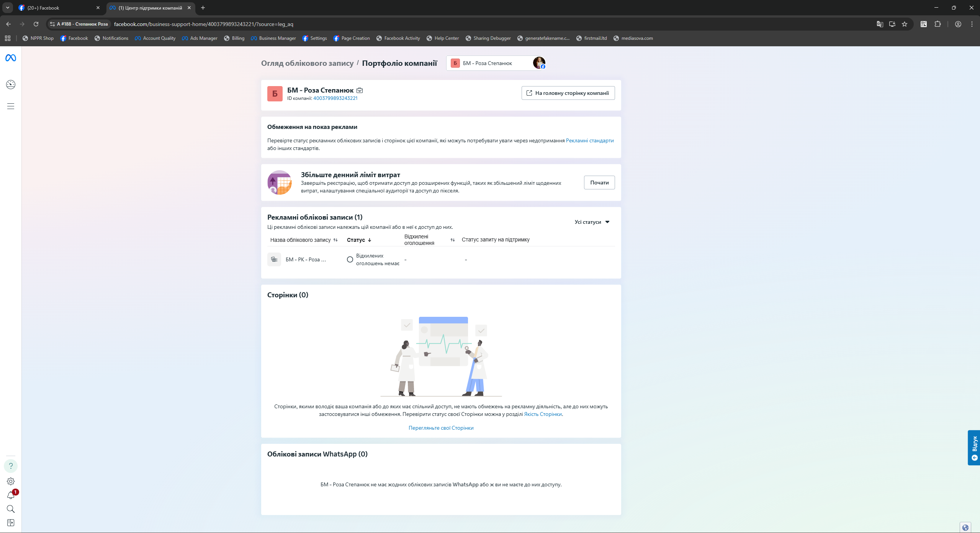
Task: Select the status radio circle for БМ - РК row
Action: click(x=350, y=259)
